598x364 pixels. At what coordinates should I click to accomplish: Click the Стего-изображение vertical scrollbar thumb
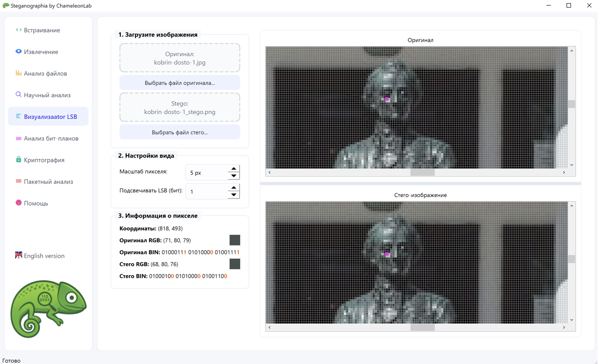571,259
